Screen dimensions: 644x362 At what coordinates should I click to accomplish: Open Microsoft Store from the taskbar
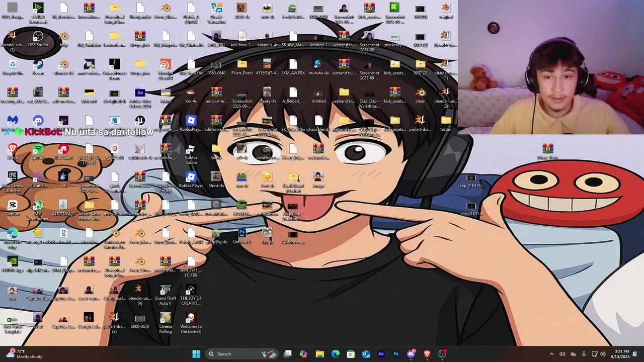[351, 354]
